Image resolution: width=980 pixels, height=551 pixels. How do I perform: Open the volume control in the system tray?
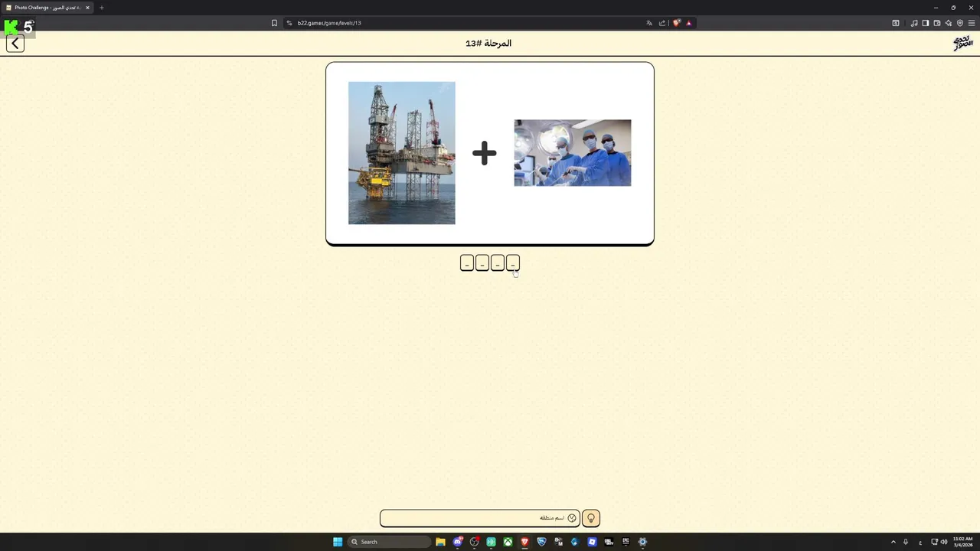tap(944, 542)
